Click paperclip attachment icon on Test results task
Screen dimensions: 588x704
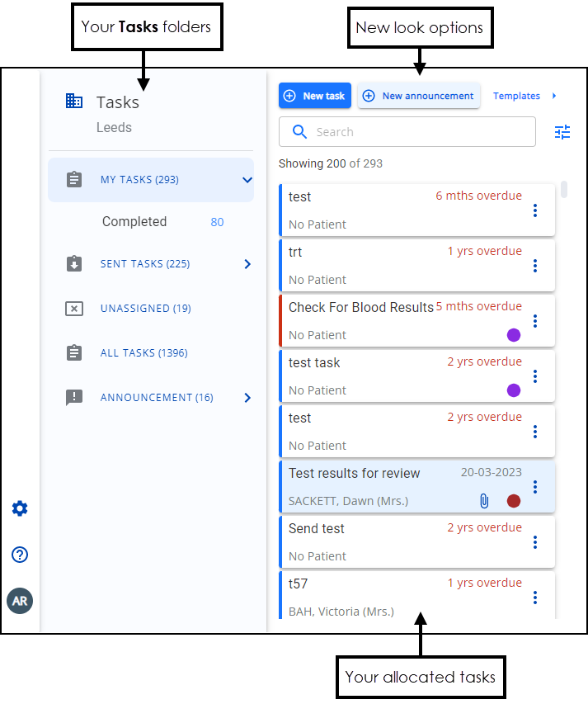pos(485,501)
